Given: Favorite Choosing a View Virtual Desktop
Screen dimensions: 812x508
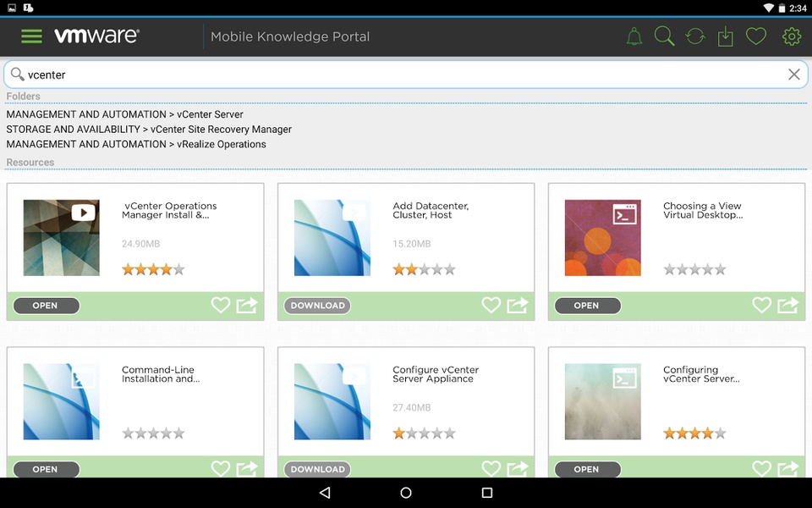Looking at the screenshot, I should click(x=762, y=305).
